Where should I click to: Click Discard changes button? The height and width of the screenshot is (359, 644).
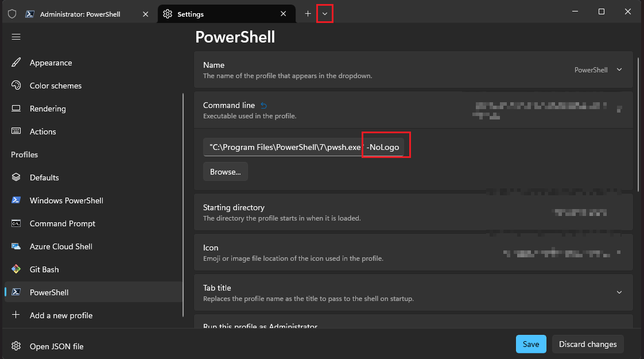588,344
